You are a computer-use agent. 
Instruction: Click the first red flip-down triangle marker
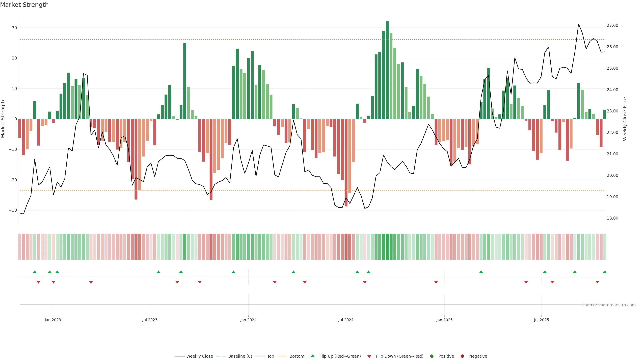click(39, 282)
